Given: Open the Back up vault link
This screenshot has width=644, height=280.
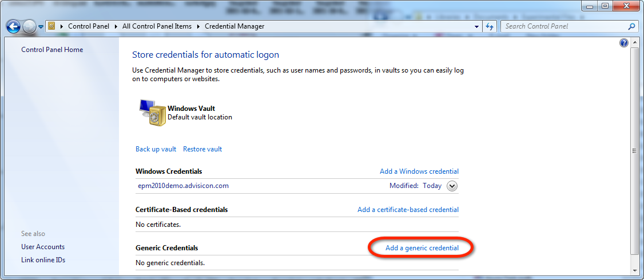Looking at the screenshot, I should 156,149.
